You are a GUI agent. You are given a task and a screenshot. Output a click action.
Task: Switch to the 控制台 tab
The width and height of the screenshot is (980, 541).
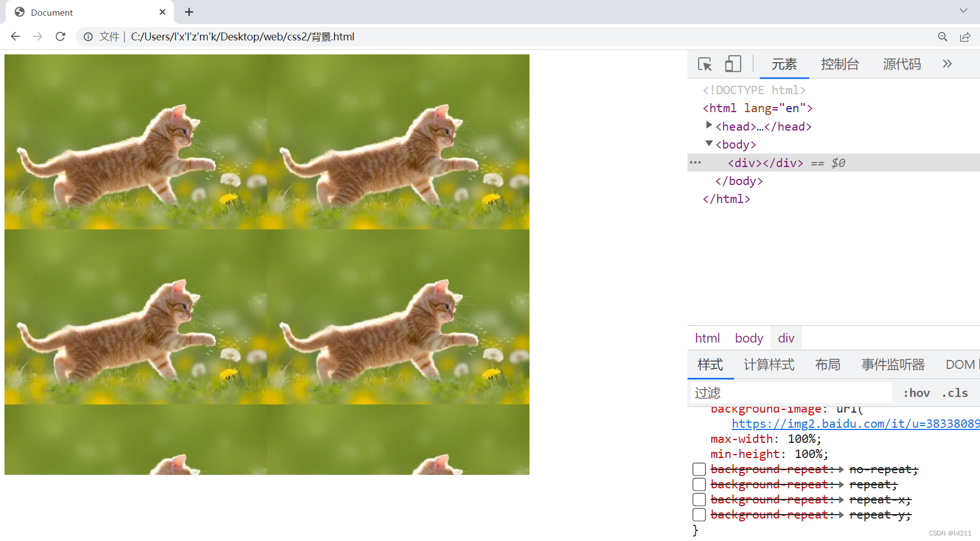pos(839,64)
